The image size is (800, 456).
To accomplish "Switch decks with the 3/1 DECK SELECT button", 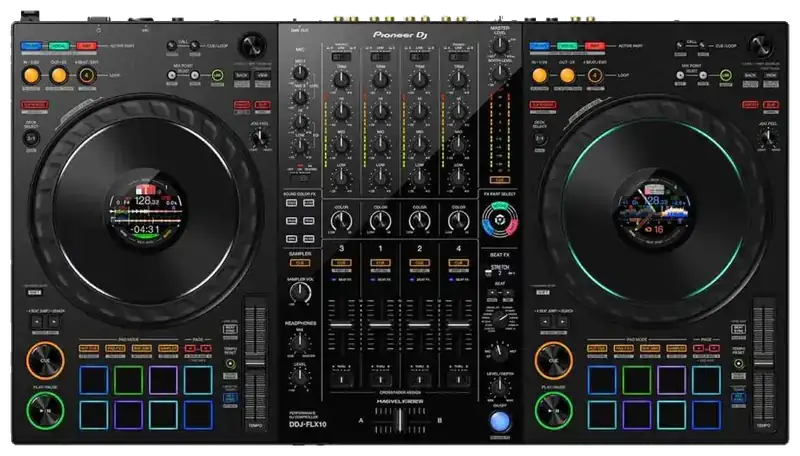I will pyautogui.click(x=31, y=138).
